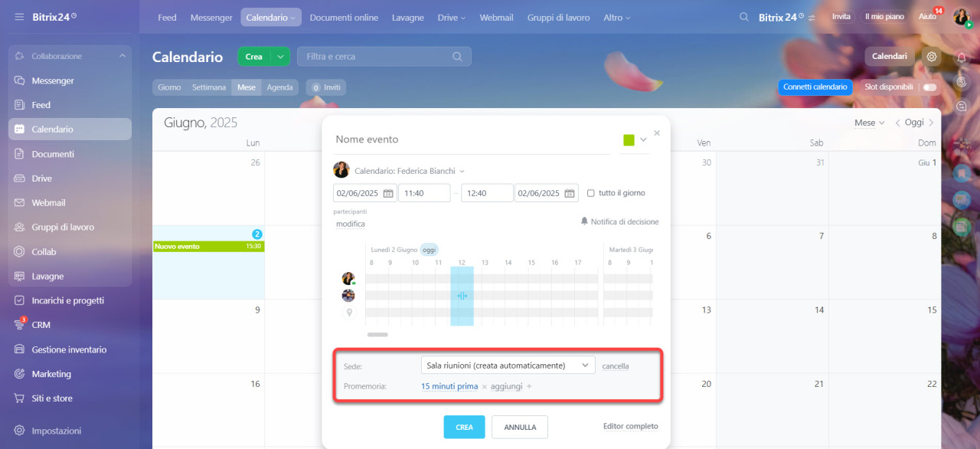Click the Feed icon in the sidebar
This screenshot has height=449, width=980.
[x=19, y=105]
